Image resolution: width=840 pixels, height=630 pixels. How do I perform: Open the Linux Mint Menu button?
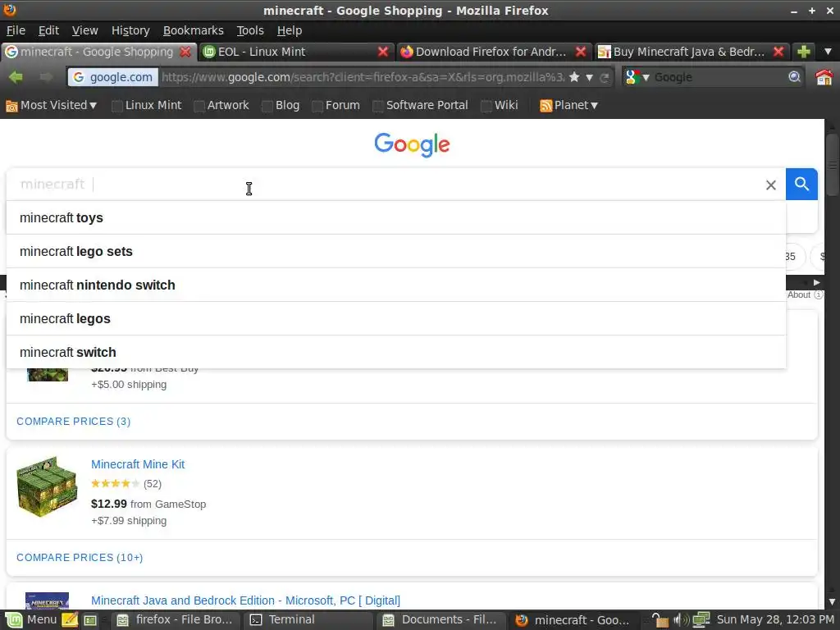30,620
